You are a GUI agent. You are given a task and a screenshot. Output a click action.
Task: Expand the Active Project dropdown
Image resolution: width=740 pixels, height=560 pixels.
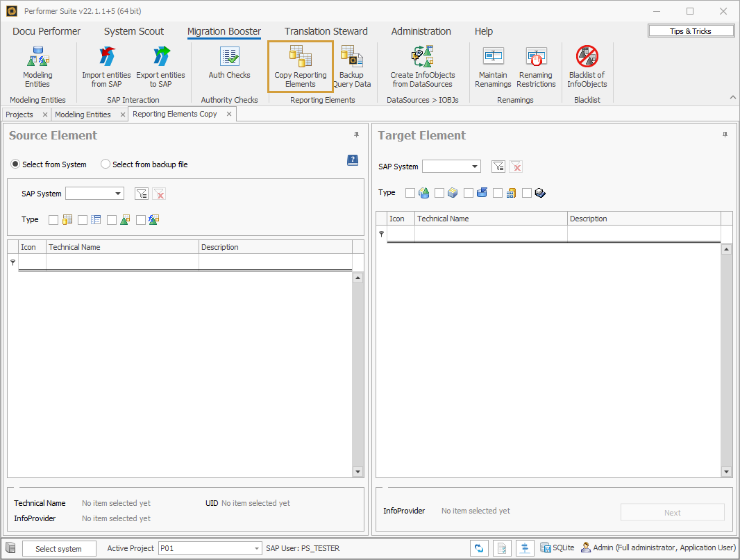point(256,548)
